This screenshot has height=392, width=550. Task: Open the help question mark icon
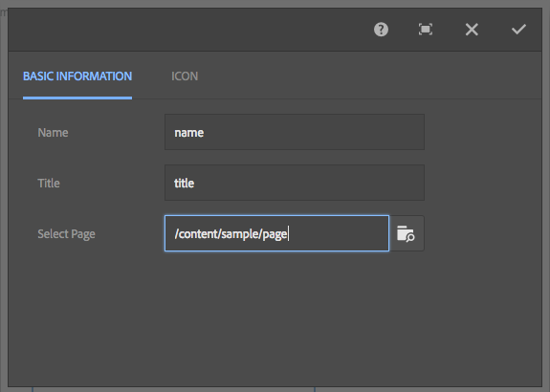click(x=381, y=30)
